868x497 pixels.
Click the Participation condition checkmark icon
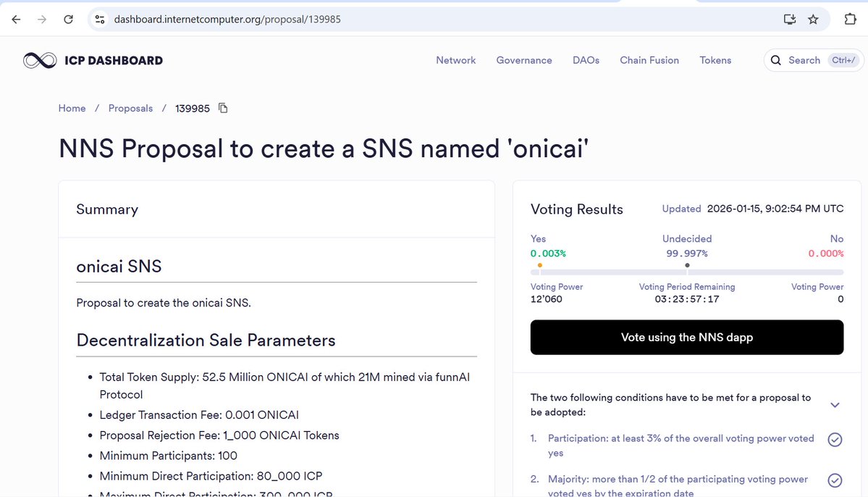(835, 439)
